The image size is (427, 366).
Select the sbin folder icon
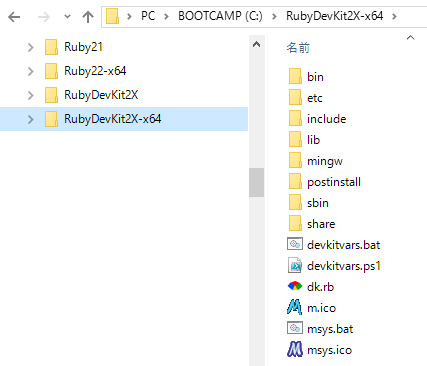tap(295, 203)
